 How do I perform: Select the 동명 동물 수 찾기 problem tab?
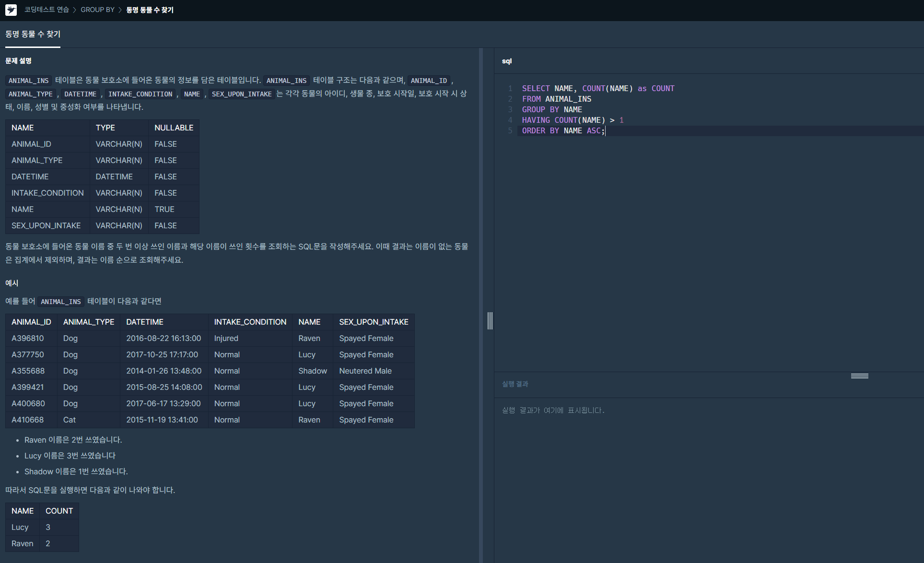coord(33,34)
